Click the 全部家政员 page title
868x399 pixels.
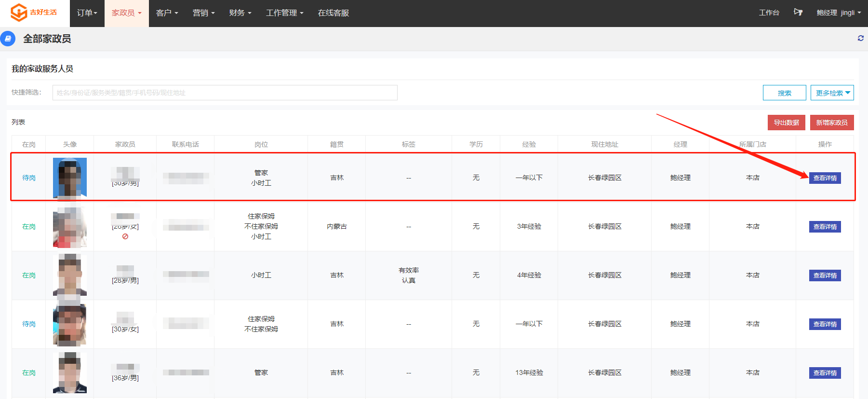click(x=47, y=39)
